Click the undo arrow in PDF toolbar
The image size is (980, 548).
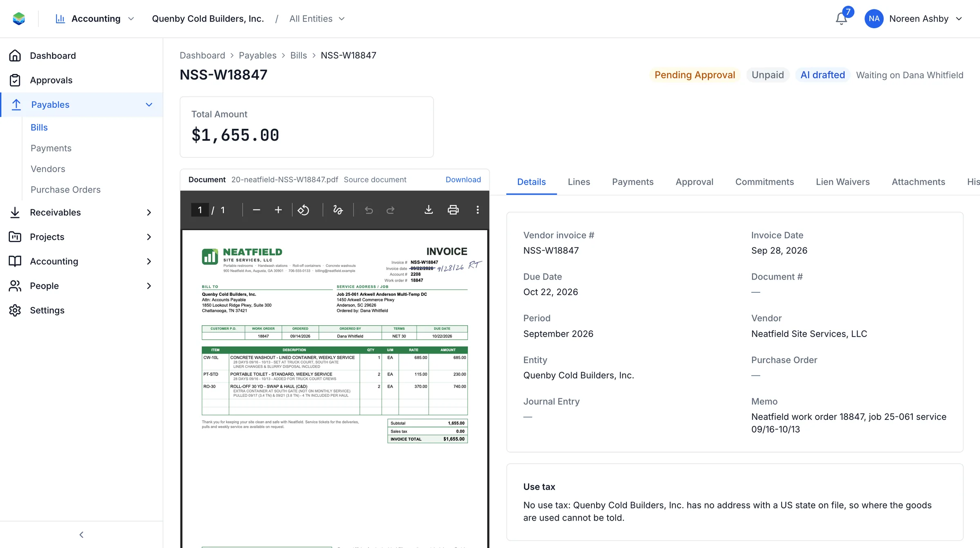point(369,210)
